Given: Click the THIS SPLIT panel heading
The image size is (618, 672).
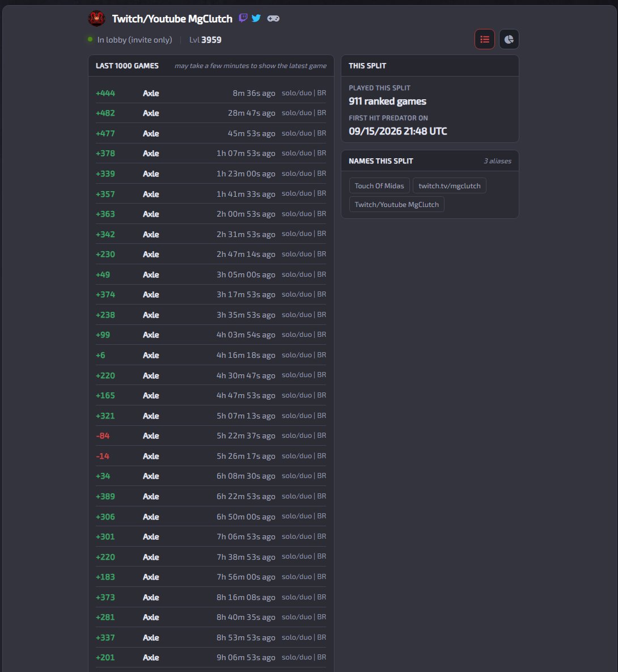Looking at the screenshot, I should (367, 66).
